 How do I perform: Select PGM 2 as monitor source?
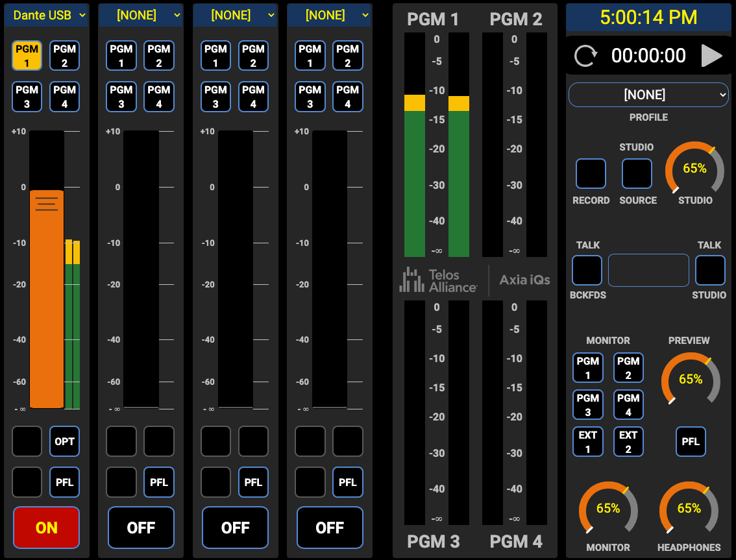tap(628, 368)
